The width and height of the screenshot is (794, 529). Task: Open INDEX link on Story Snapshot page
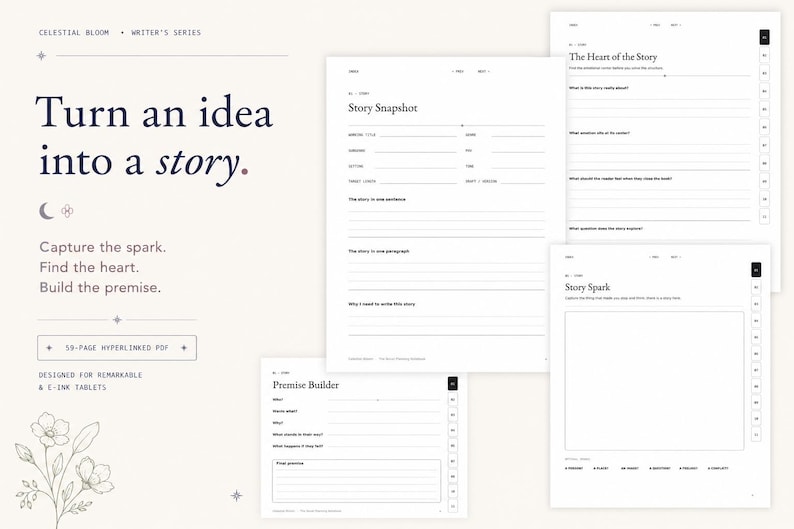(353, 71)
